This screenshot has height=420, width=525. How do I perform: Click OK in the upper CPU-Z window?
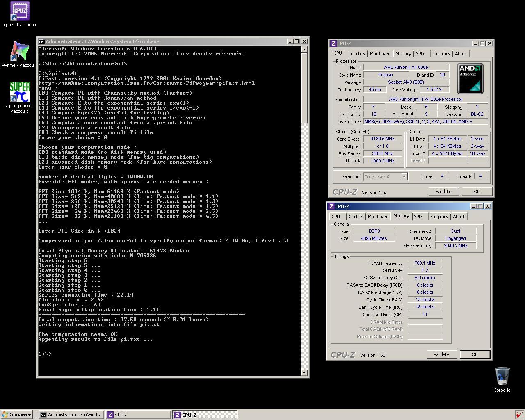click(x=477, y=192)
